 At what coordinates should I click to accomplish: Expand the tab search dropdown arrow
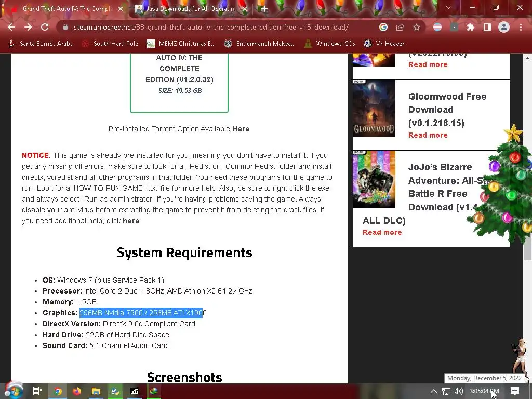(448, 7)
